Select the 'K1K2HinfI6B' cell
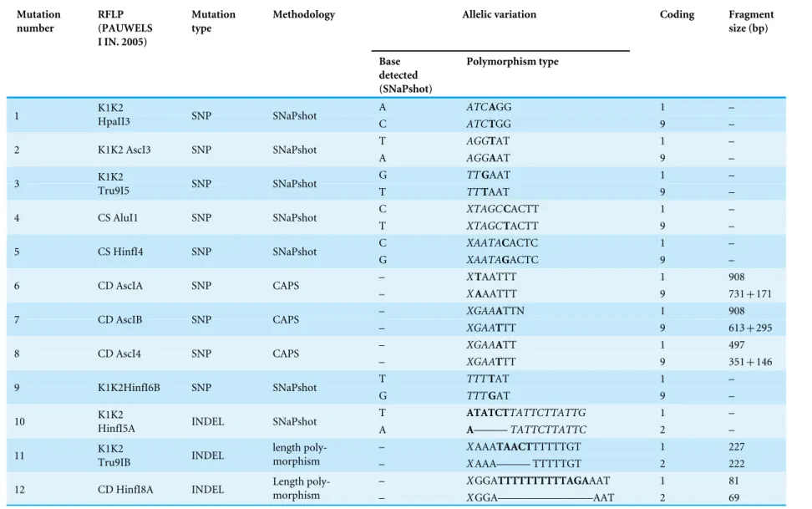 pyautogui.click(x=129, y=387)
